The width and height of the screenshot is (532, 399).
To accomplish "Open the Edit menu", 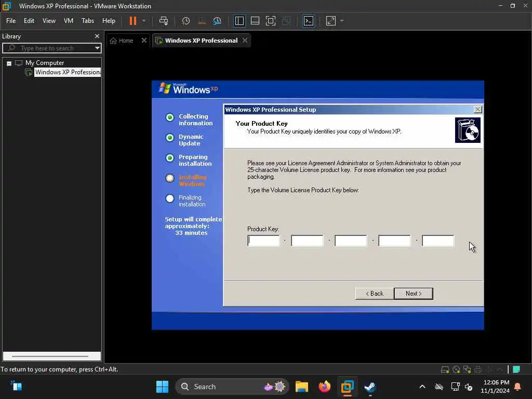I will tap(29, 21).
